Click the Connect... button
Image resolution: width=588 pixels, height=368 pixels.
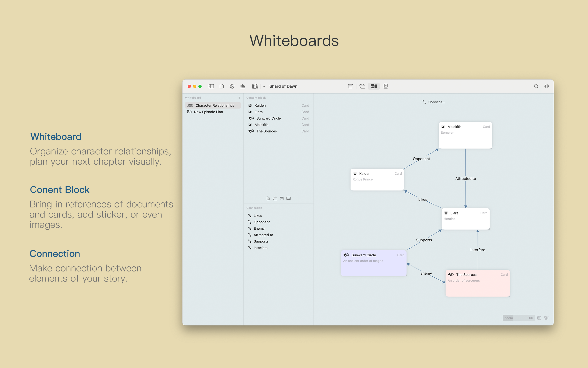[x=434, y=102]
